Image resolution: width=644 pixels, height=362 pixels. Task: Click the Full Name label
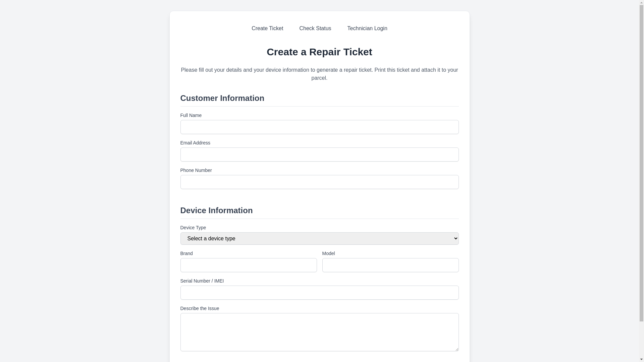[191, 115]
